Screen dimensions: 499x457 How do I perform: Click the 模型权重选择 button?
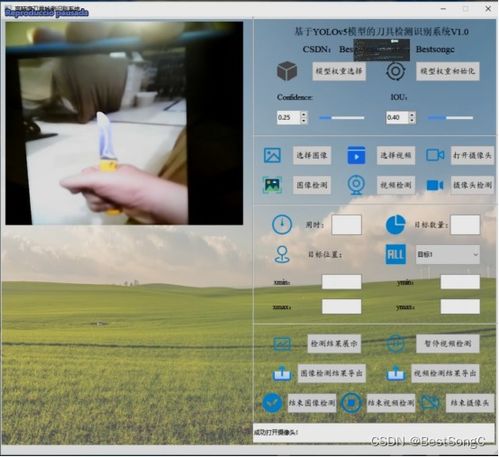339,71
